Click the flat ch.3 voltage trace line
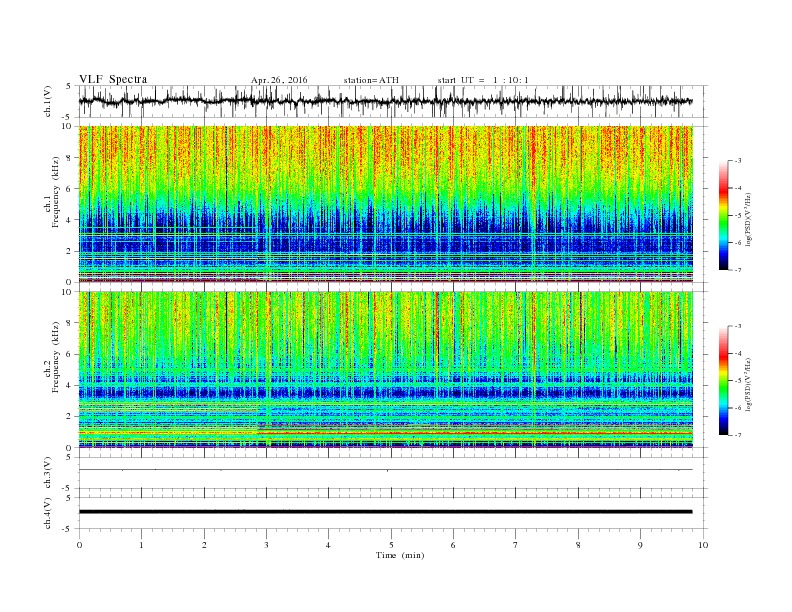Screen dimensions: 792x612 pyautogui.click(x=385, y=470)
